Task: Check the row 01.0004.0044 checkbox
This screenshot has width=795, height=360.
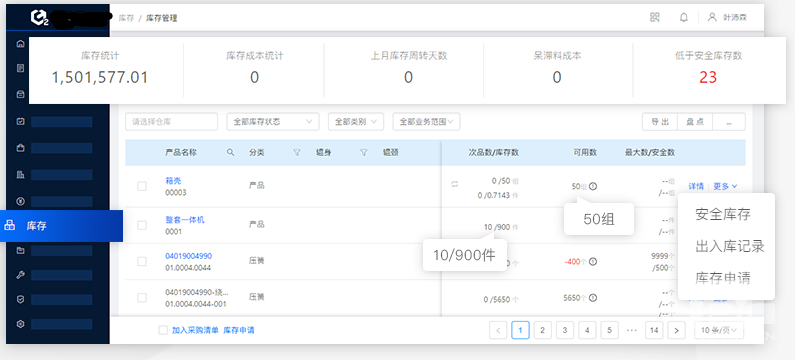Action: click(142, 262)
